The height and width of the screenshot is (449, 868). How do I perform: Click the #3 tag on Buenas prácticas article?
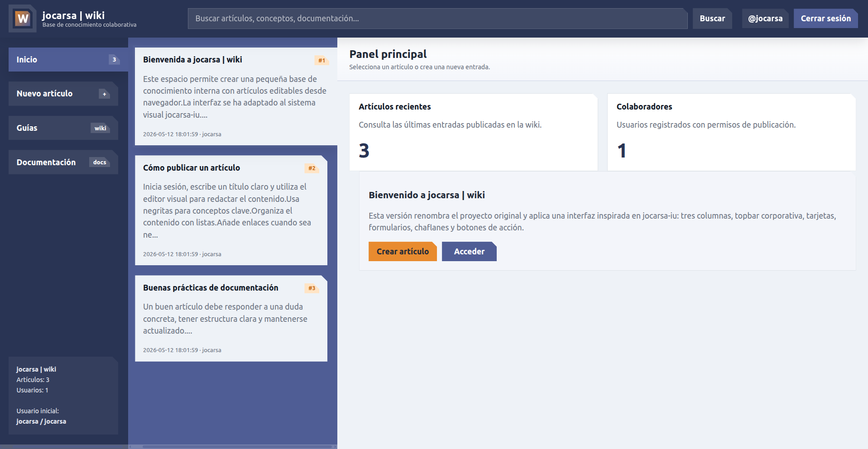312,288
